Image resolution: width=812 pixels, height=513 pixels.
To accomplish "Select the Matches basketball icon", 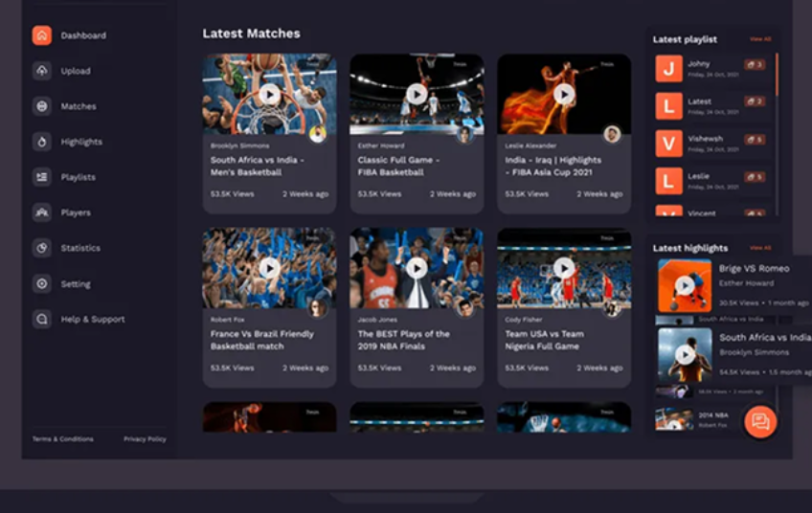I will pos(42,106).
